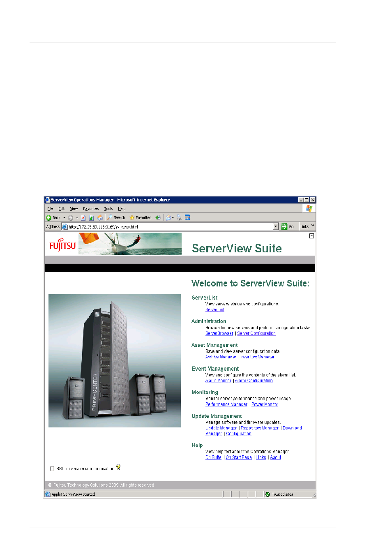The image size is (392, 554).
Task: Collapse the header with the minus box
Action: pyautogui.click(x=311, y=236)
